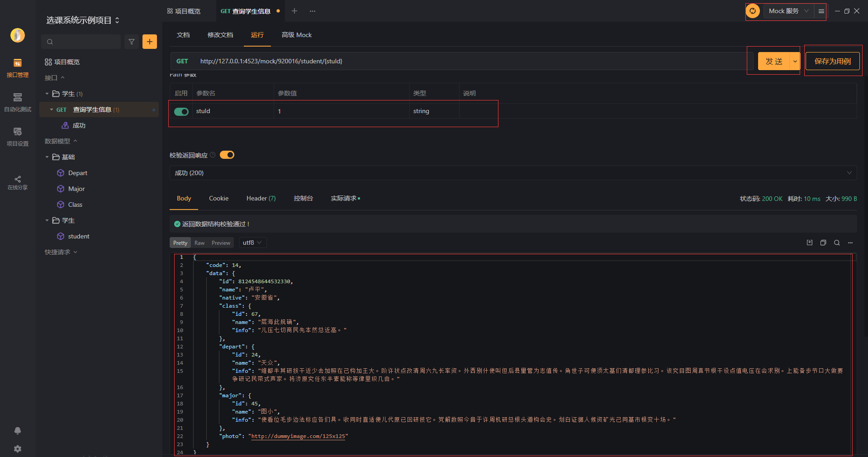Click the orange refresh sync icon

tap(753, 11)
